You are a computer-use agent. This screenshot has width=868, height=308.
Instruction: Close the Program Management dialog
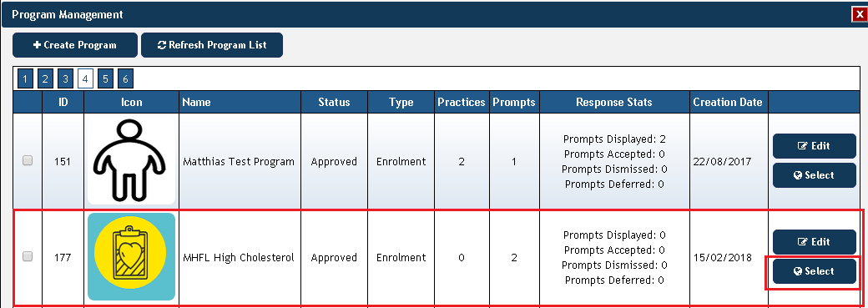[859, 15]
